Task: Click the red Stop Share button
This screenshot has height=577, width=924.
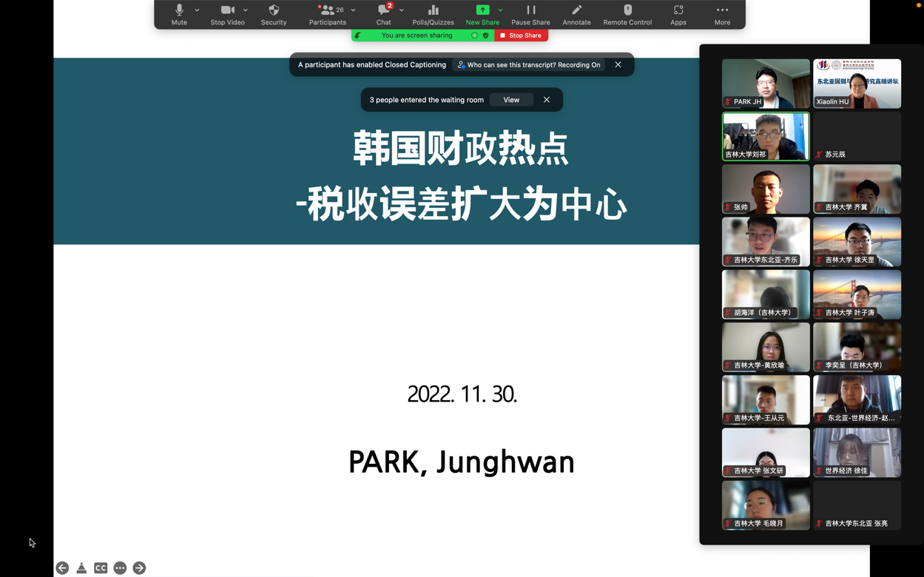Action: click(522, 36)
